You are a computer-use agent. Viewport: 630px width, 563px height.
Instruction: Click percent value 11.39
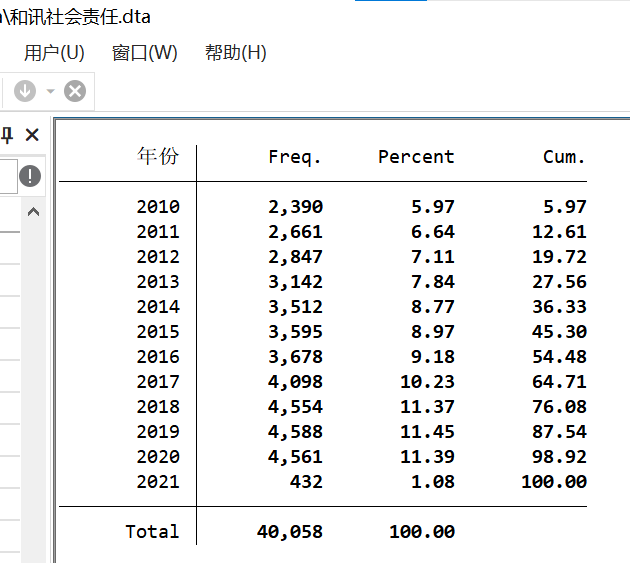click(428, 457)
